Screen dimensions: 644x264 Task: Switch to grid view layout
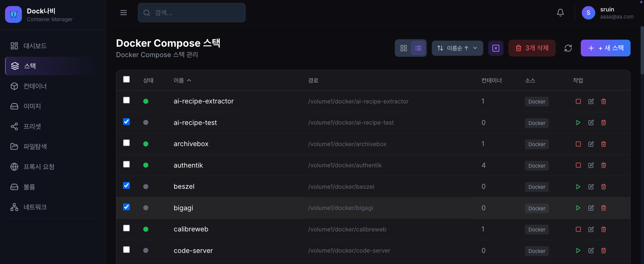404,48
